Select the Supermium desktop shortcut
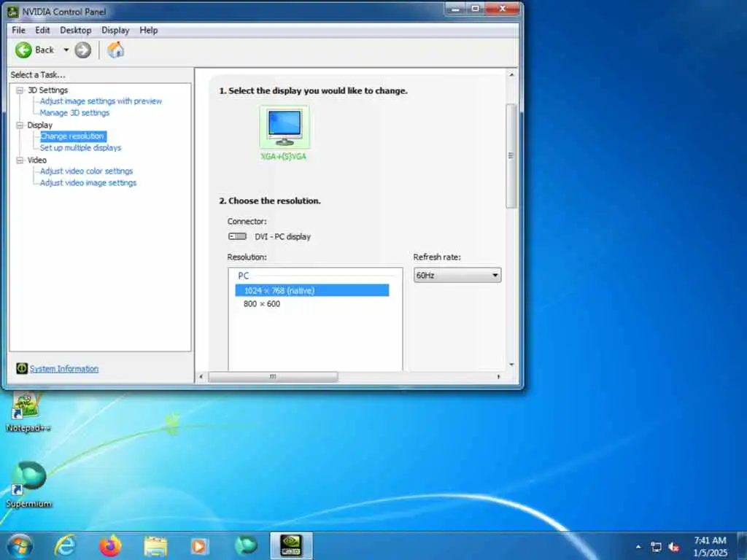Viewport: 747px width, 560px height. (28, 485)
